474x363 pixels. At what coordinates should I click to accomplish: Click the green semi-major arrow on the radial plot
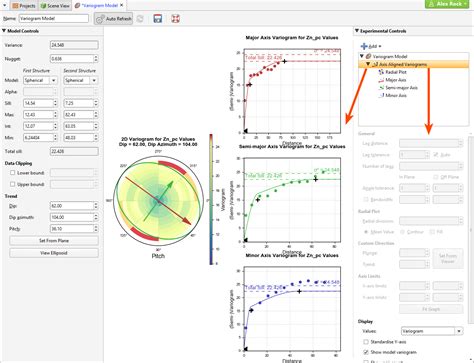tap(159, 201)
